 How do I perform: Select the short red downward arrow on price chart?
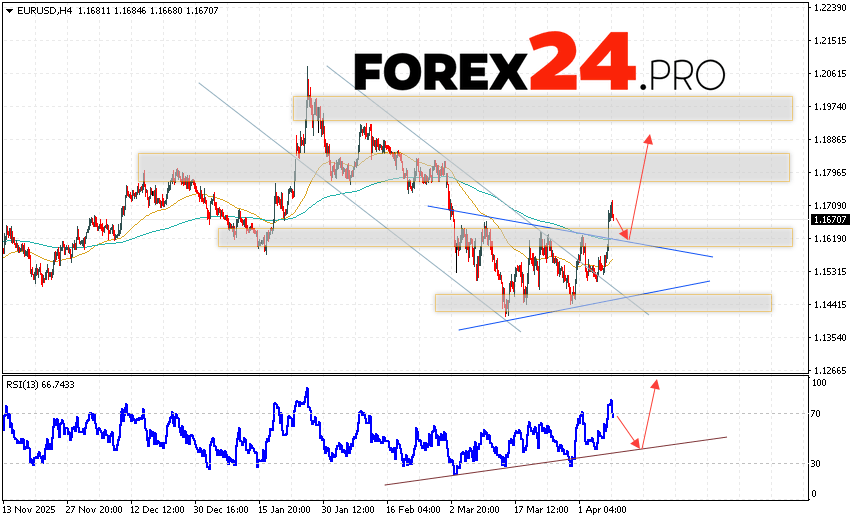[x=619, y=221]
